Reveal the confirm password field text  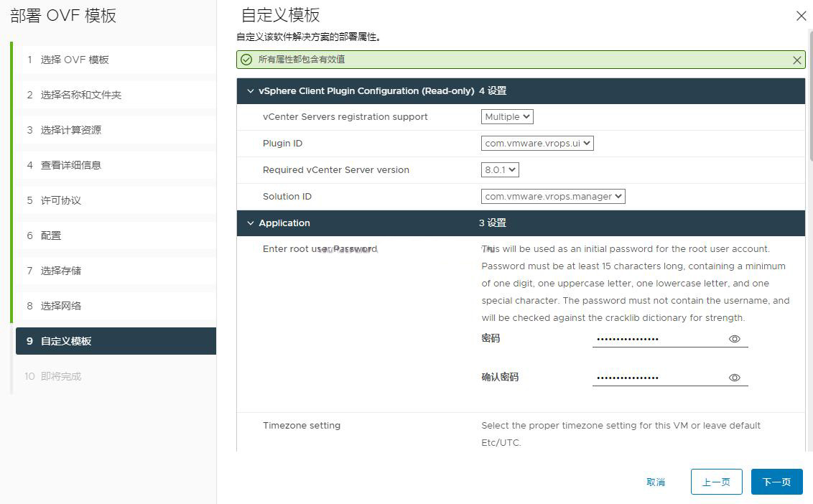pos(734,378)
